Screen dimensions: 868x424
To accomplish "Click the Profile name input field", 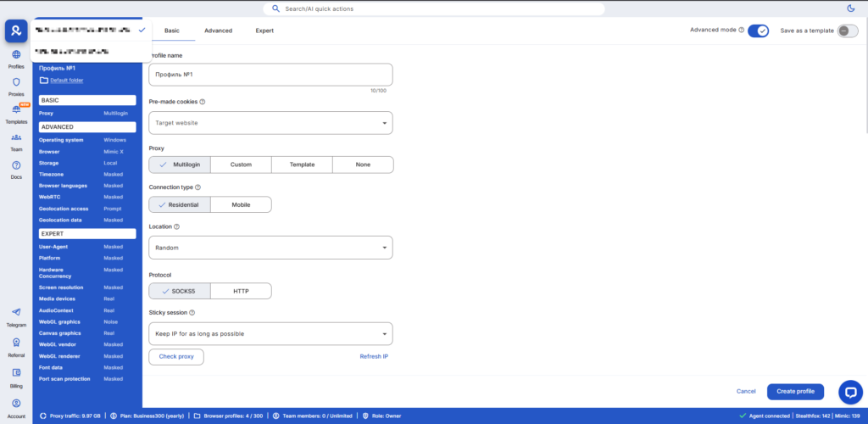I will pos(270,75).
